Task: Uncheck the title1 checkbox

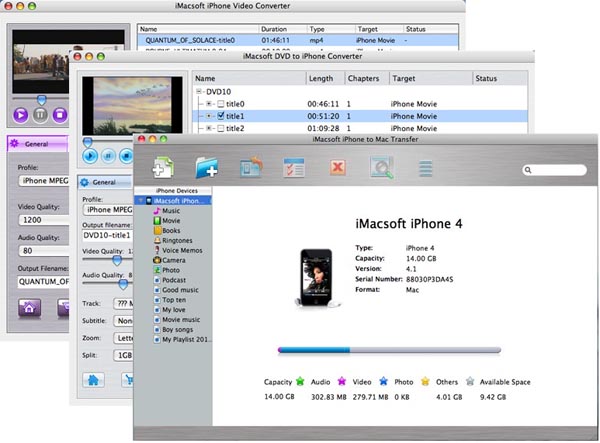Action: 220,116
